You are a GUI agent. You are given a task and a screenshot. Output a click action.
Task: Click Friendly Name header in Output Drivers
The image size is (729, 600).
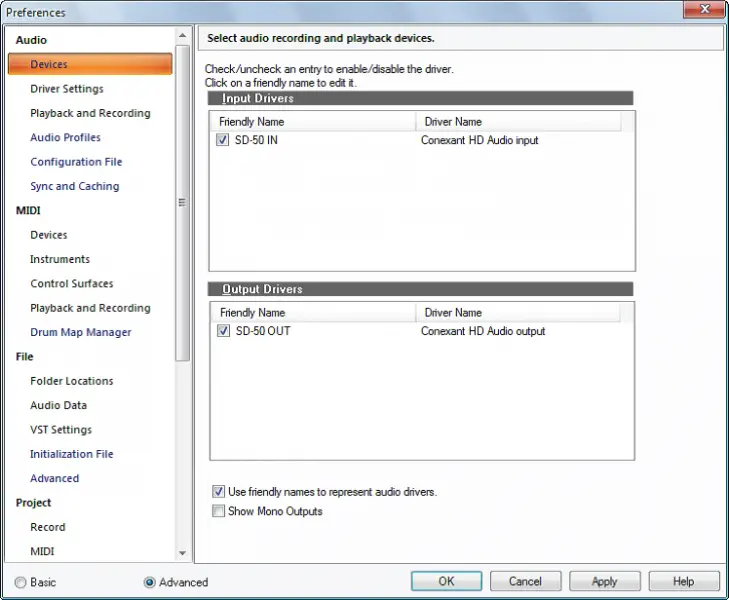pyautogui.click(x=313, y=313)
